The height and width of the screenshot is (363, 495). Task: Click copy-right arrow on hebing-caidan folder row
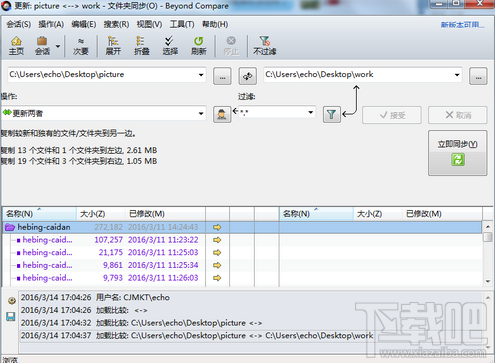pos(217,227)
